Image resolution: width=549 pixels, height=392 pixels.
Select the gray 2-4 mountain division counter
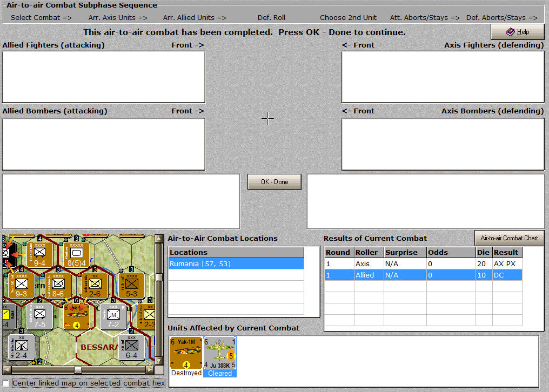tap(21, 347)
